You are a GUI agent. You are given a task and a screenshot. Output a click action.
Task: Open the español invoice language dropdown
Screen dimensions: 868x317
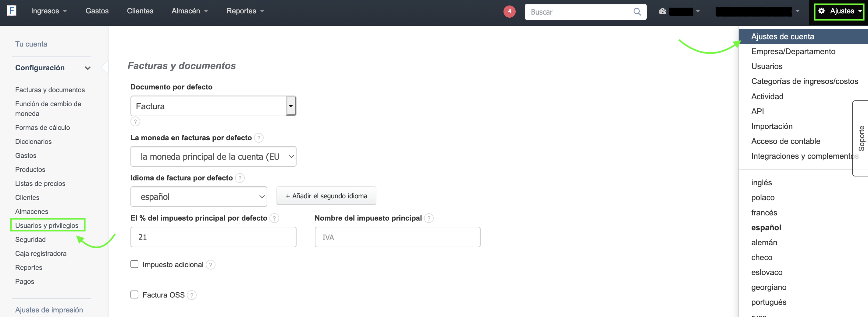(198, 197)
